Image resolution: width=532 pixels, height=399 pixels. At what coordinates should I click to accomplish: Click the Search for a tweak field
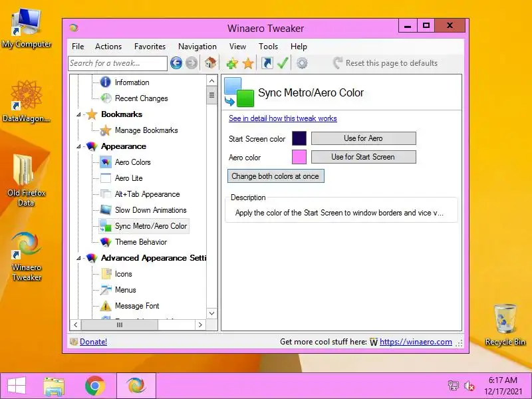click(x=118, y=63)
